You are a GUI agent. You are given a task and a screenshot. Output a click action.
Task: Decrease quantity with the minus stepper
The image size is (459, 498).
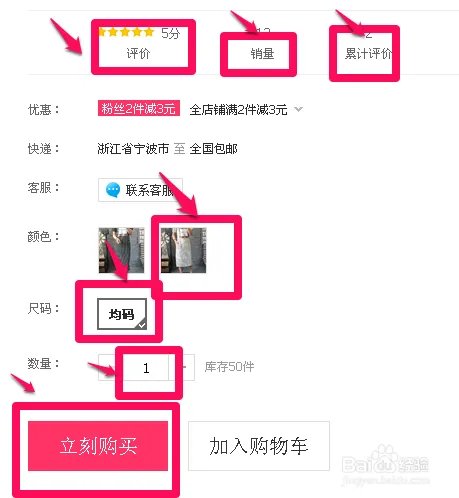(x=107, y=367)
